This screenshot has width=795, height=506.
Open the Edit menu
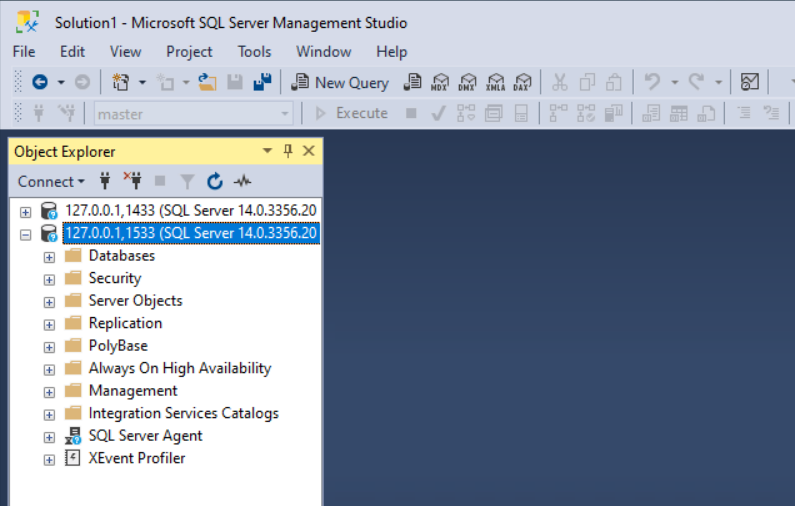click(73, 52)
